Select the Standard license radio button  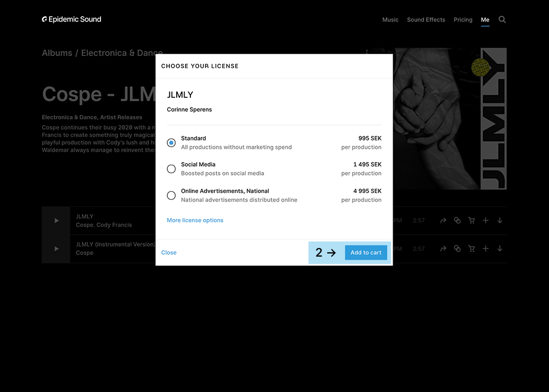171,143
